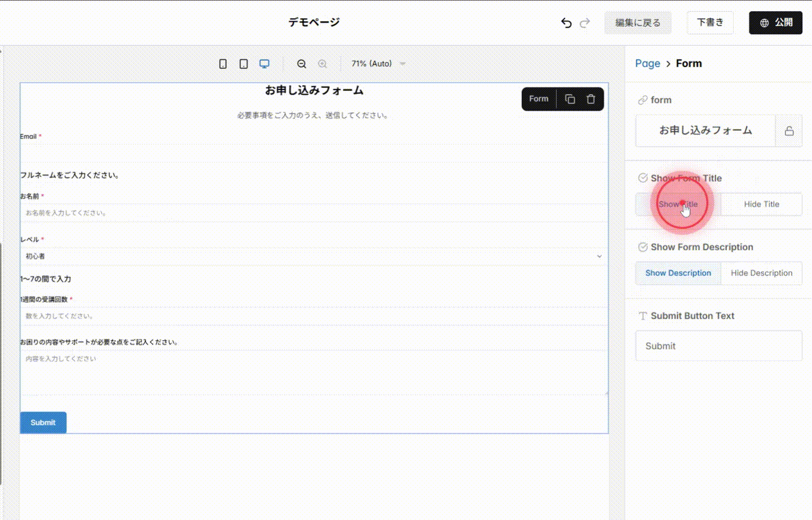The image size is (812, 520).
Task: Expand the Show Form Title section
Action: tap(686, 178)
